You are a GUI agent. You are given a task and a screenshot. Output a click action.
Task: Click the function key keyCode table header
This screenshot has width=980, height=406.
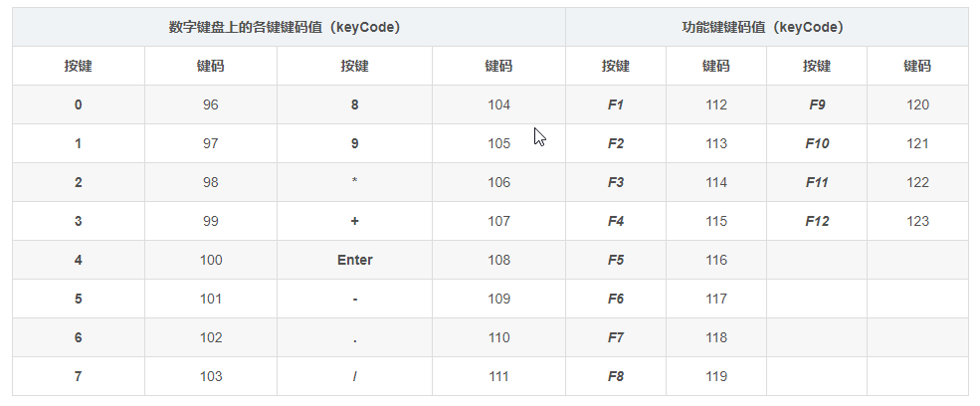click(x=766, y=27)
